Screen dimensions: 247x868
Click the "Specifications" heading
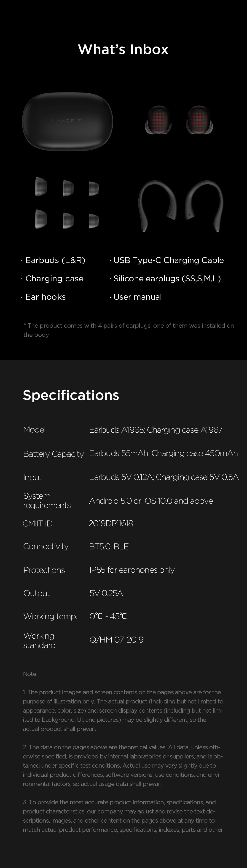71,395
